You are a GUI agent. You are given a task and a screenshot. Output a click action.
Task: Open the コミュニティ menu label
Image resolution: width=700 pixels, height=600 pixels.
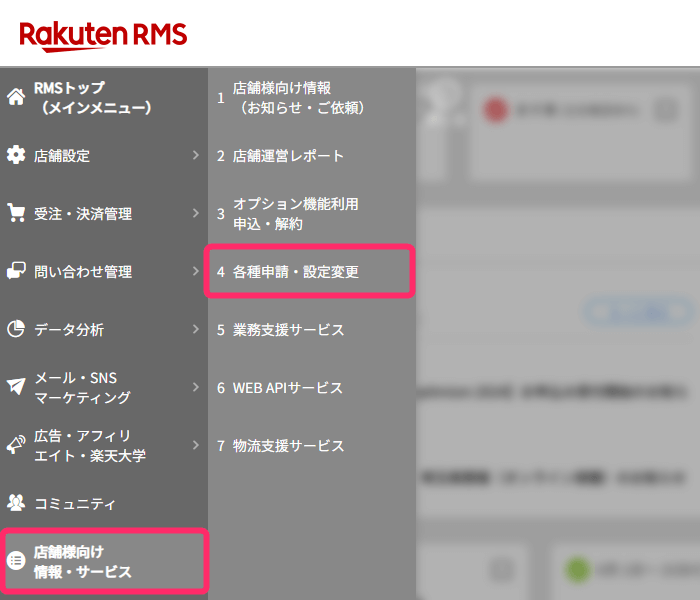pos(75,504)
